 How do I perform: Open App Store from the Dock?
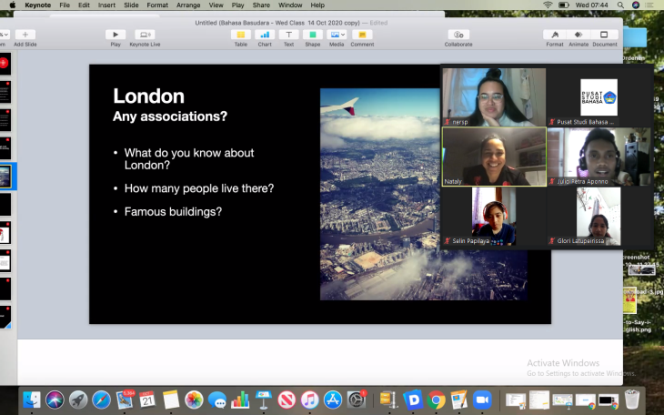[x=333, y=400]
